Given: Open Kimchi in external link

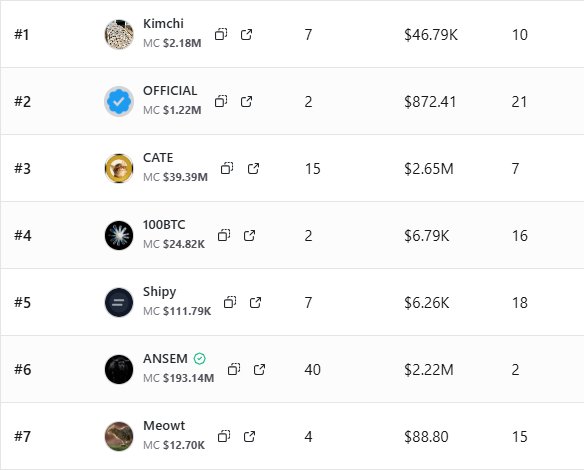Looking at the screenshot, I should [246, 34].
